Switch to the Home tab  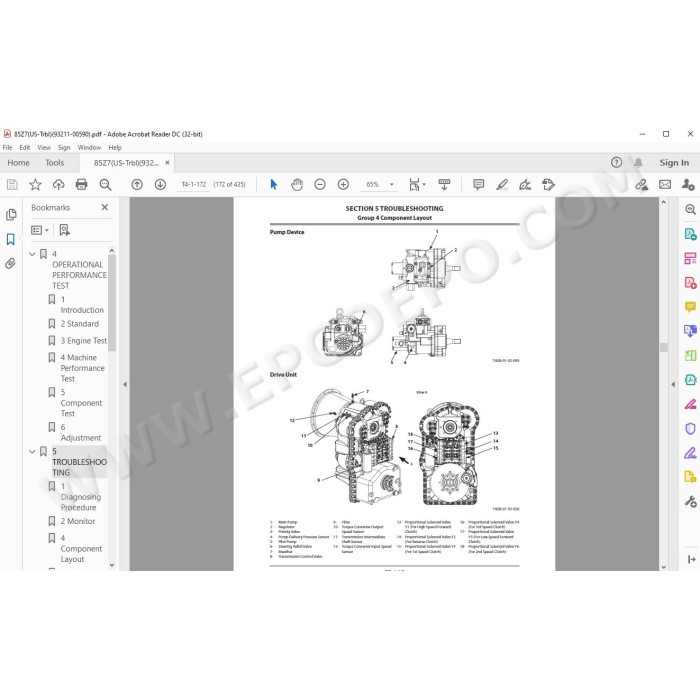[x=18, y=162]
